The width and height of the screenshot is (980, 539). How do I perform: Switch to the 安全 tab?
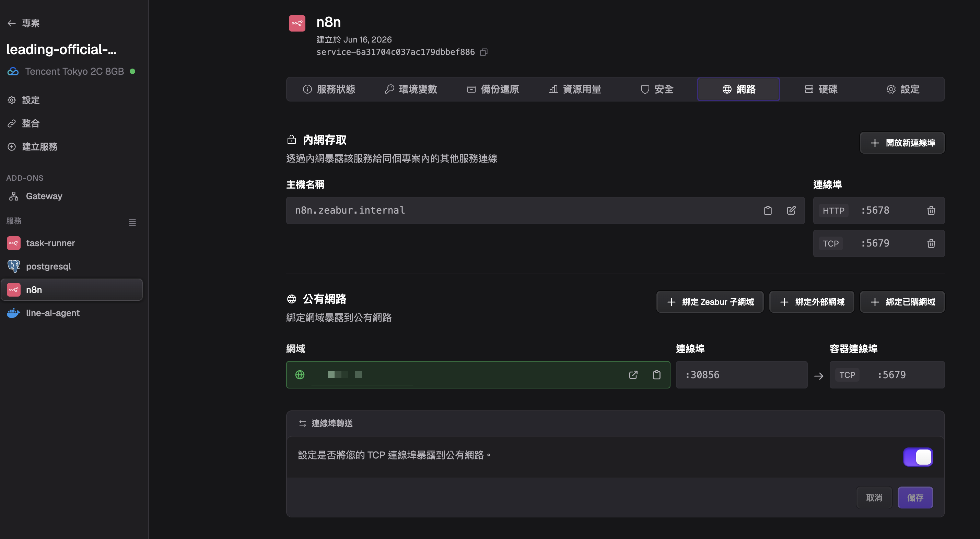pyautogui.click(x=657, y=89)
